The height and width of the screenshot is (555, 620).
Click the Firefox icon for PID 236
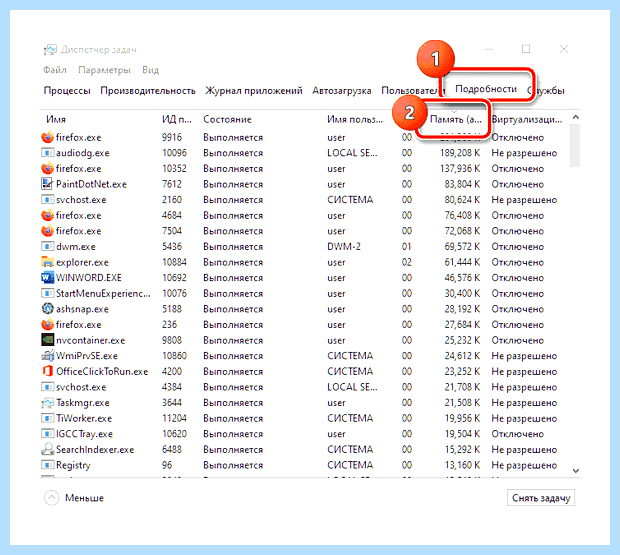(47, 325)
